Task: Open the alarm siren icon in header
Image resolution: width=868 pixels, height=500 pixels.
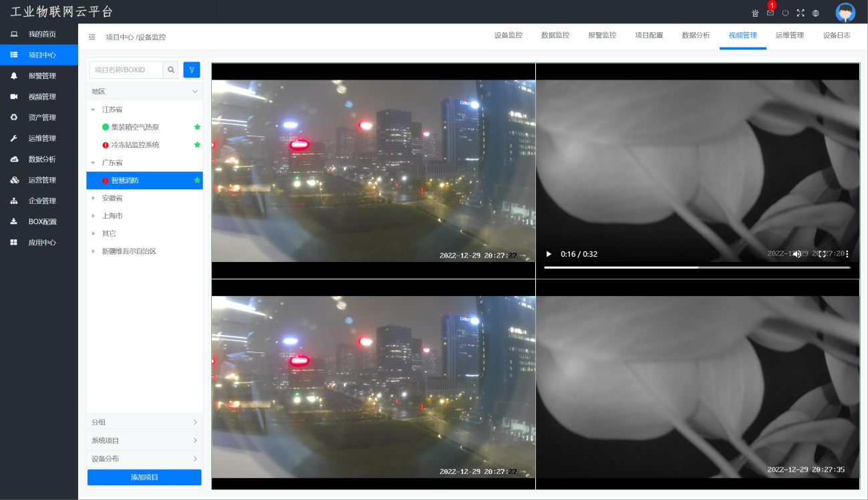Action: click(755, 13)
